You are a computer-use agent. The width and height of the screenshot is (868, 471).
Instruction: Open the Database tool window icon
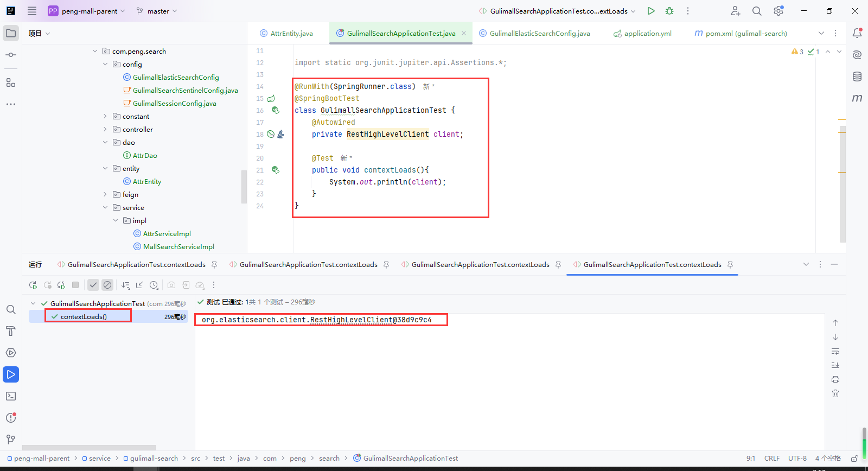tap(857, 77)
